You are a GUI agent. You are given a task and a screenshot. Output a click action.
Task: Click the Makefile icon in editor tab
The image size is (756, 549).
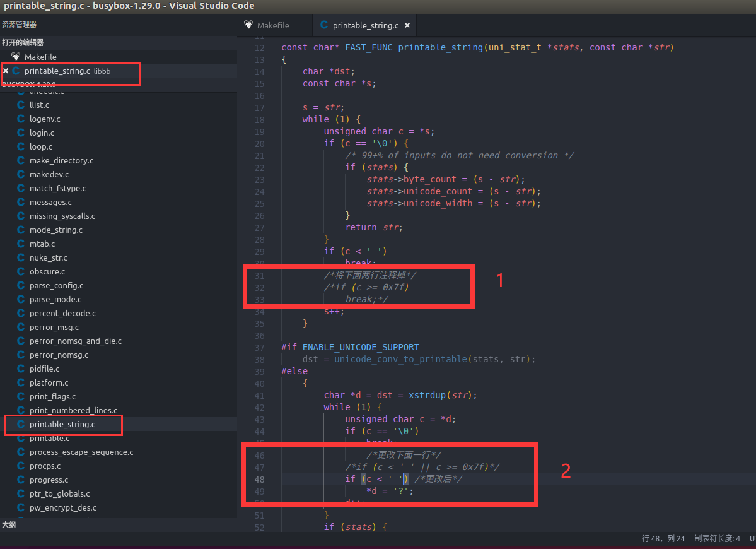(x=248, y=25)
